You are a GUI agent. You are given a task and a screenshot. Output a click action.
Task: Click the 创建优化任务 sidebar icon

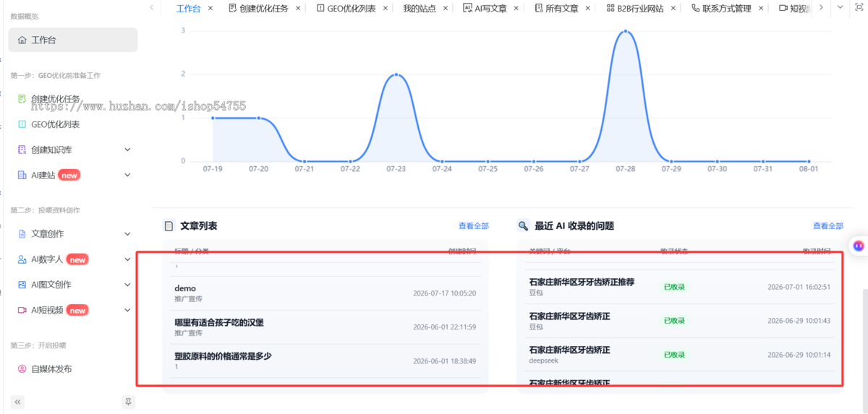coord(22,99)
